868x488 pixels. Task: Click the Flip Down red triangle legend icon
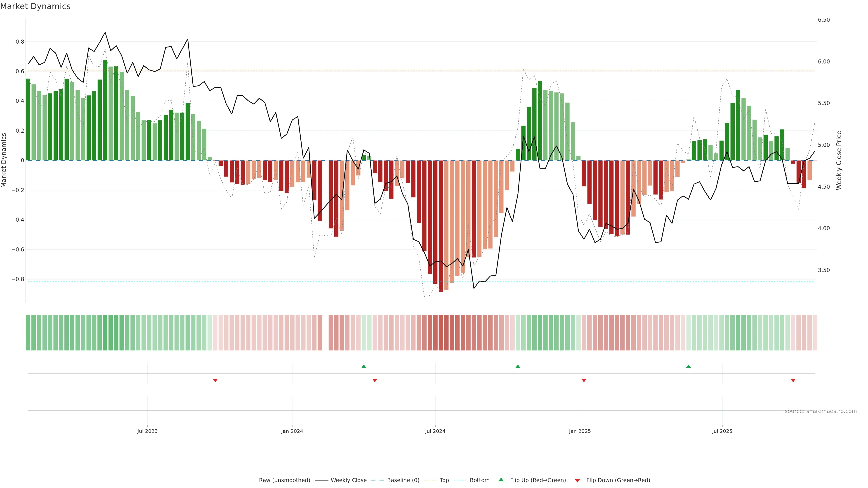coord(577,480)
